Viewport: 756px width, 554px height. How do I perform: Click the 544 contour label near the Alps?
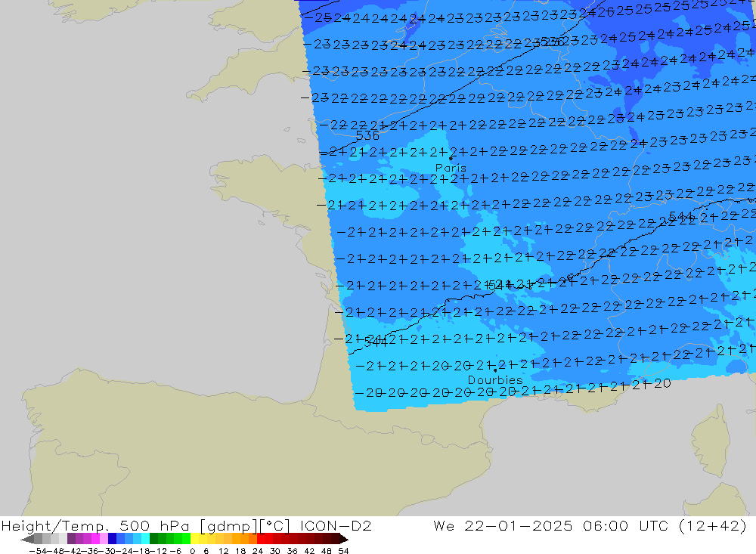(x=681, y=216)
